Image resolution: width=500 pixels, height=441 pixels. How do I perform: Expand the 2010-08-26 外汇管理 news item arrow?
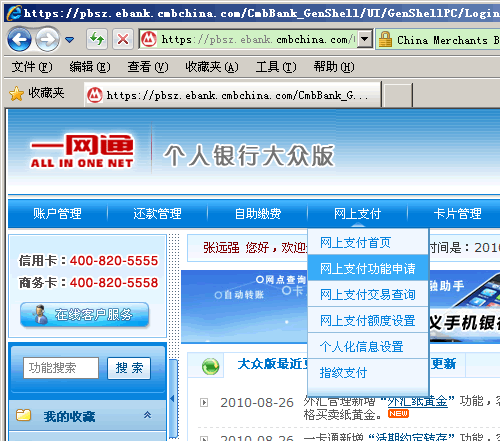204,403
